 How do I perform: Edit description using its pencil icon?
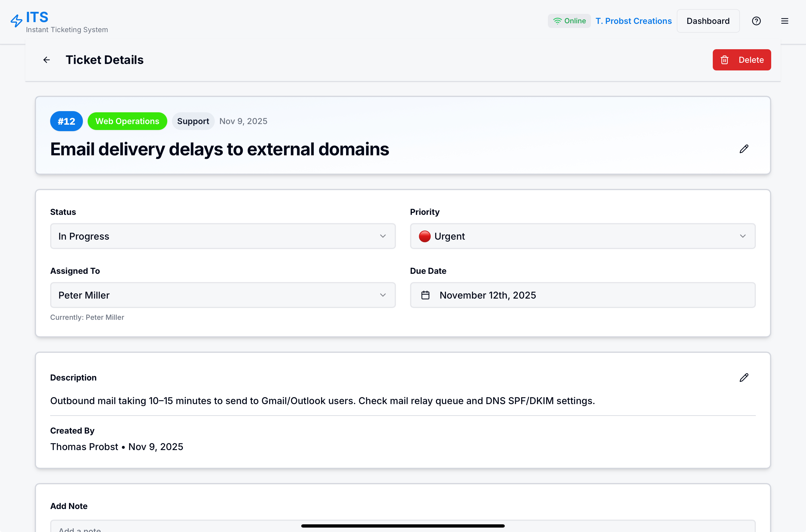(744, 378)
